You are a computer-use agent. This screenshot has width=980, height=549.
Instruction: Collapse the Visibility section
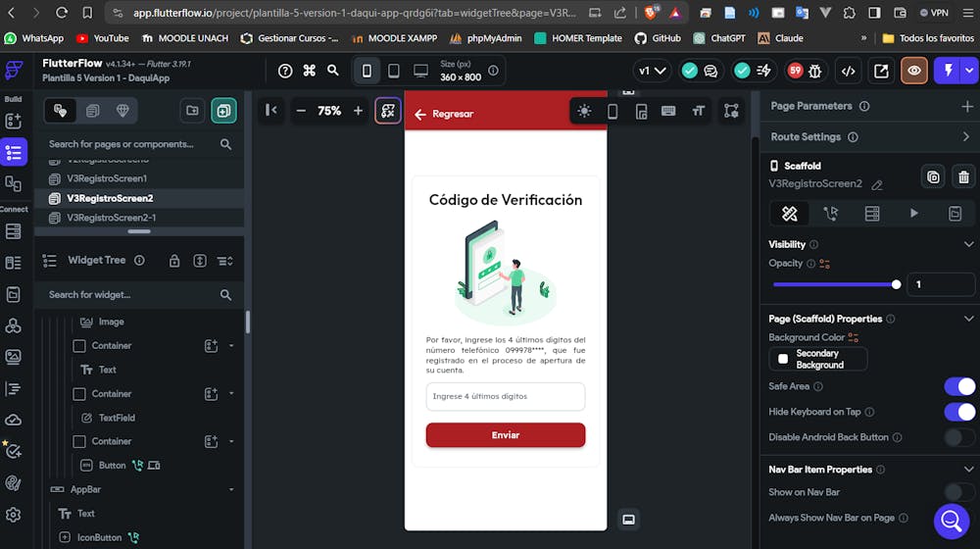pyautogui.click(x=968, y=244)
